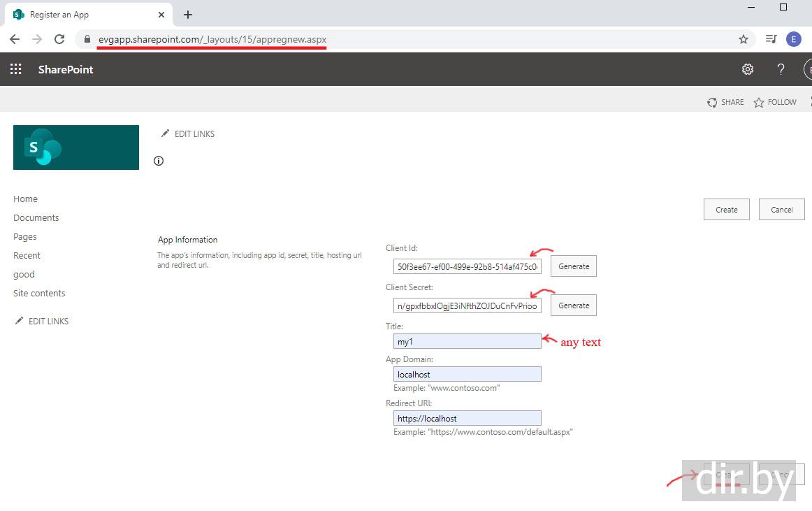Go to Documents in left navigation
This screenshot has width=812, height=511.
point(36,218)
